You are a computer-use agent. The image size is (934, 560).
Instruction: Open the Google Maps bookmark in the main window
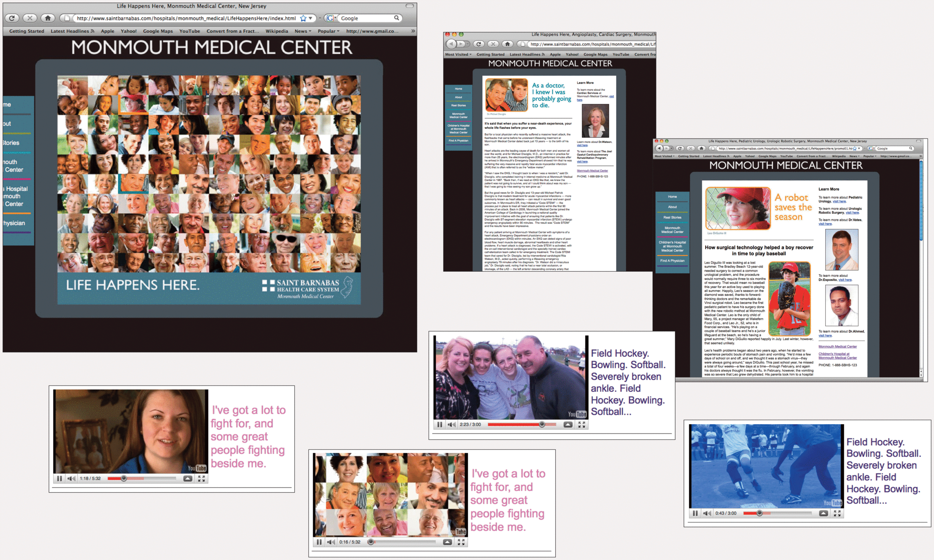coord(158,31)
